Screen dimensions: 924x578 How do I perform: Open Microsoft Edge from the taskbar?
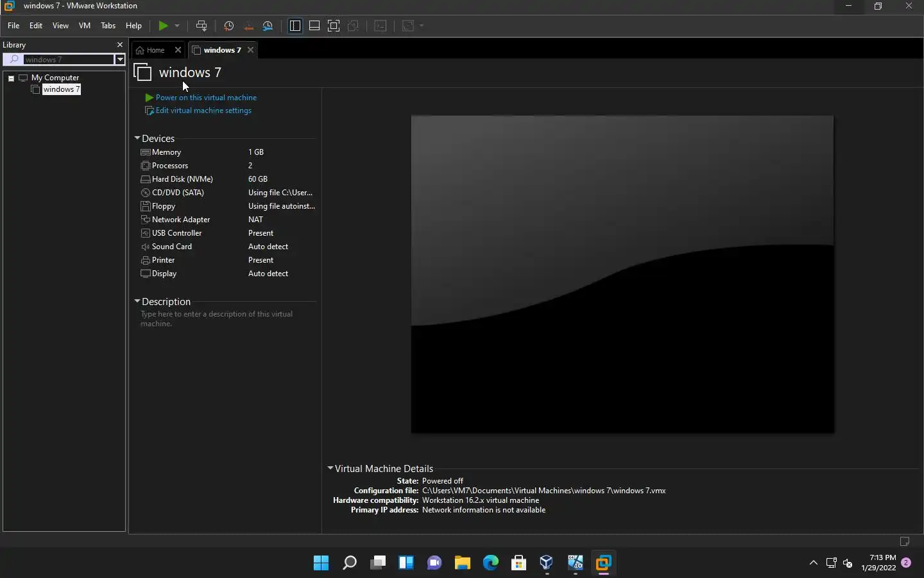coord(490,563)
